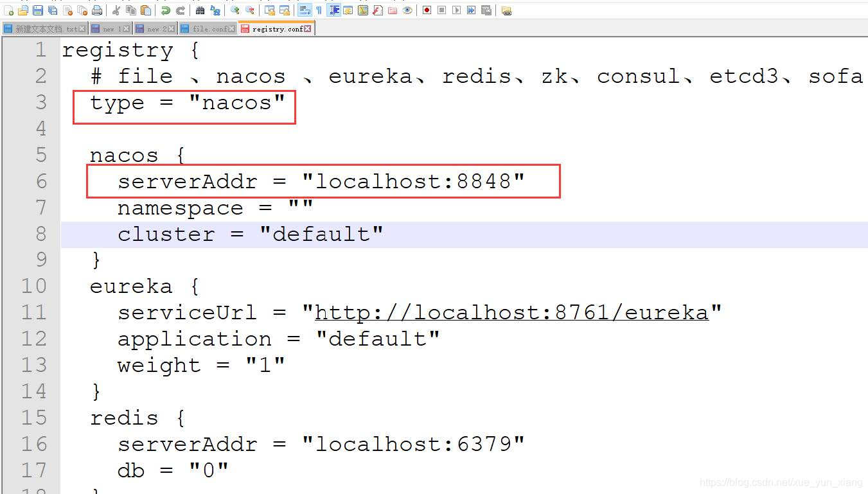Screen dimensions: 868x494
Task: Save the current file
Action: (x=38, y=10)
